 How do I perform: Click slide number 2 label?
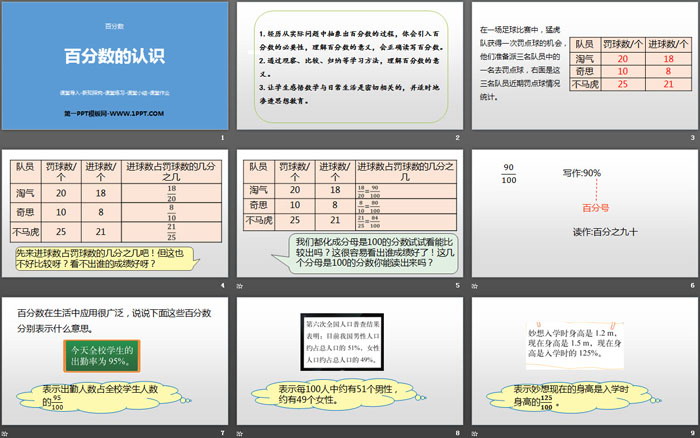(x=458, y=138)
